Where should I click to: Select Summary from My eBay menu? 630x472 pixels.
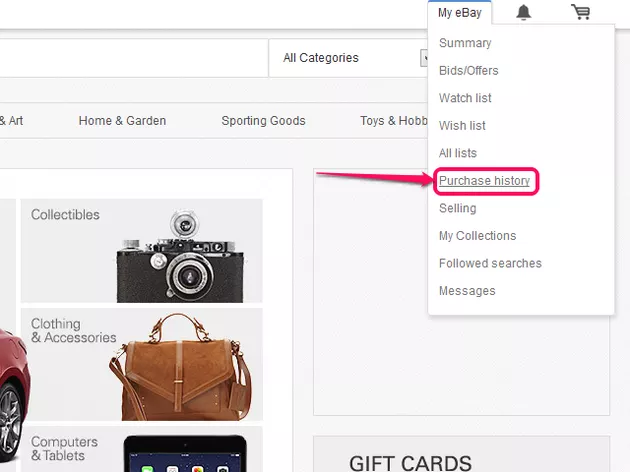click(465, 43)
